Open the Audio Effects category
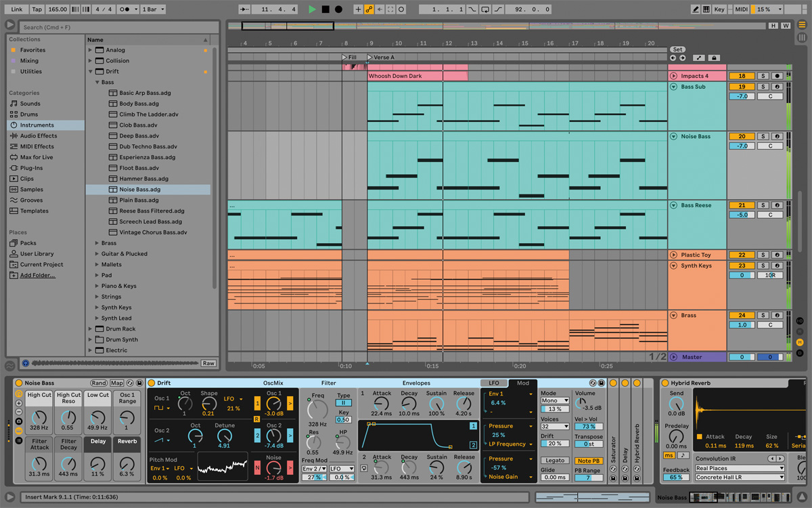 click(39, 136)
